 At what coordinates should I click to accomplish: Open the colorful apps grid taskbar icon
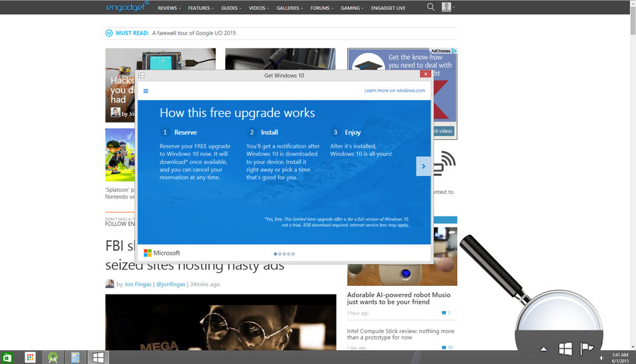(30, 357)
